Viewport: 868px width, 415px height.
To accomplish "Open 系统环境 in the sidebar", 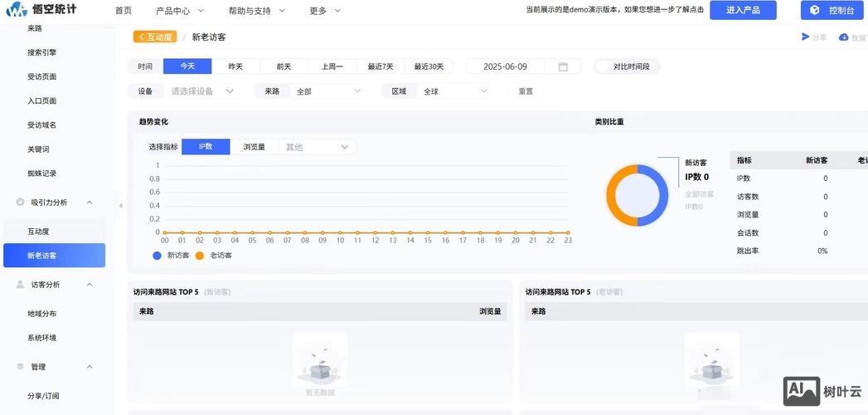I will pos(42,338).
